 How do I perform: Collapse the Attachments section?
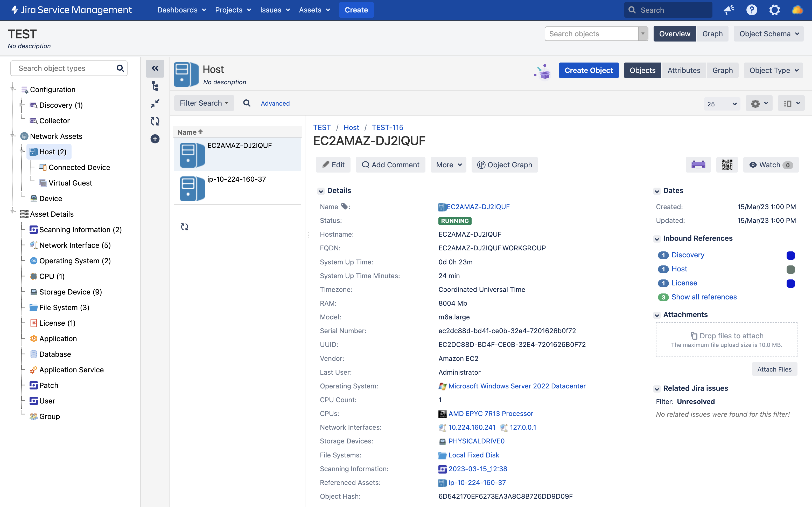point(657,315)
